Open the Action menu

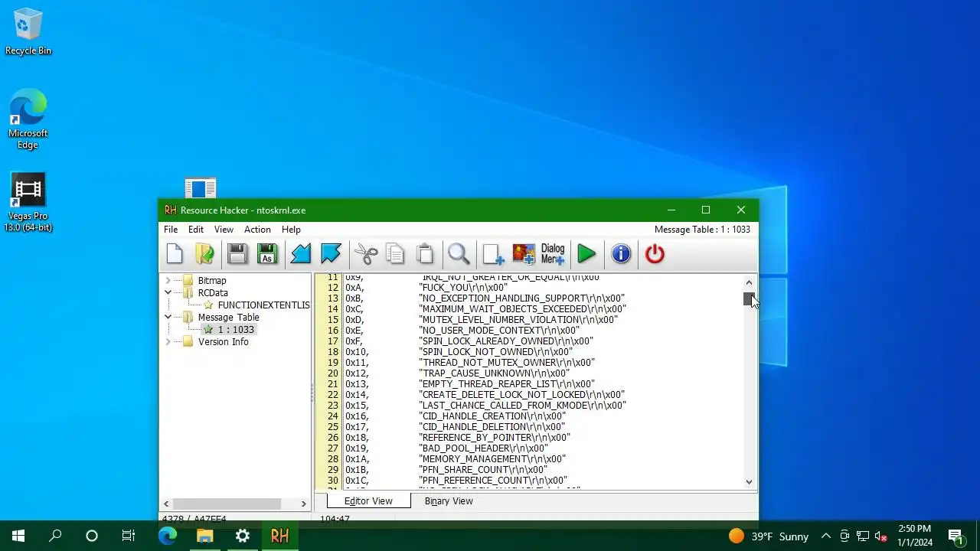257,230
